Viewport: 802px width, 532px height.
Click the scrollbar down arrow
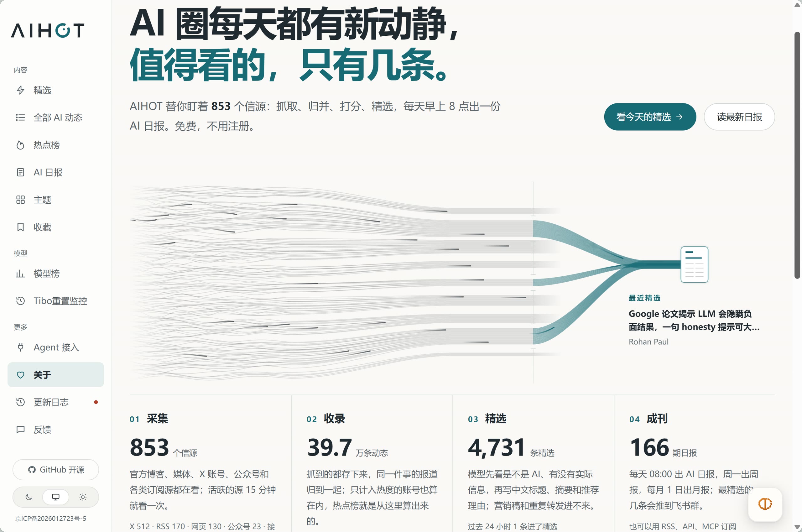(797, 527)
